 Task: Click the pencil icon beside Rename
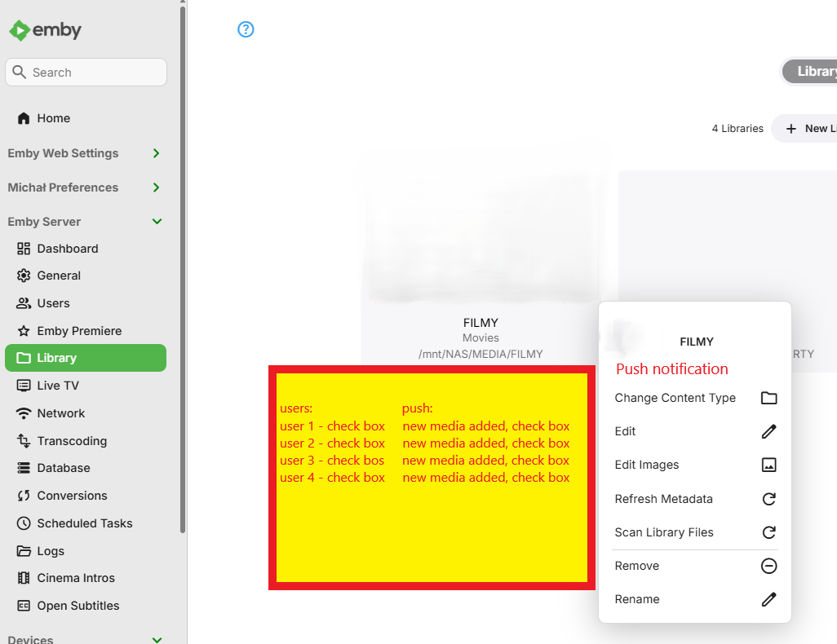click(768, 599)
